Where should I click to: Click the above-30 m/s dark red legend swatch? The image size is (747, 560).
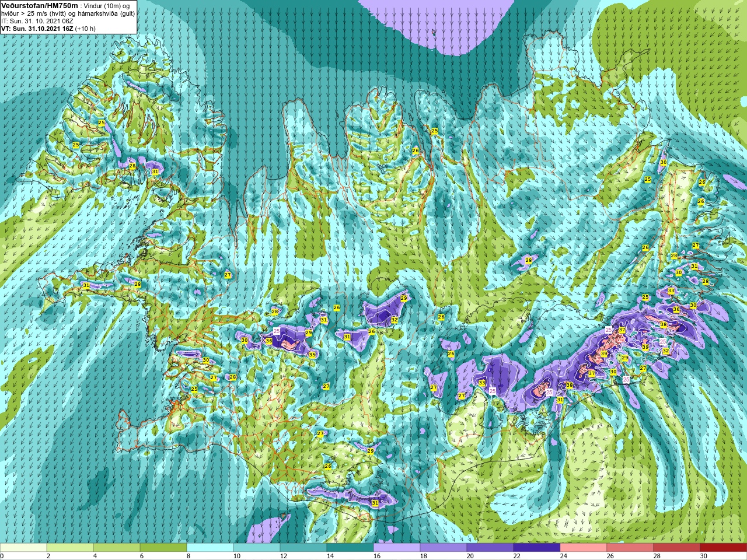pos(724,548)
